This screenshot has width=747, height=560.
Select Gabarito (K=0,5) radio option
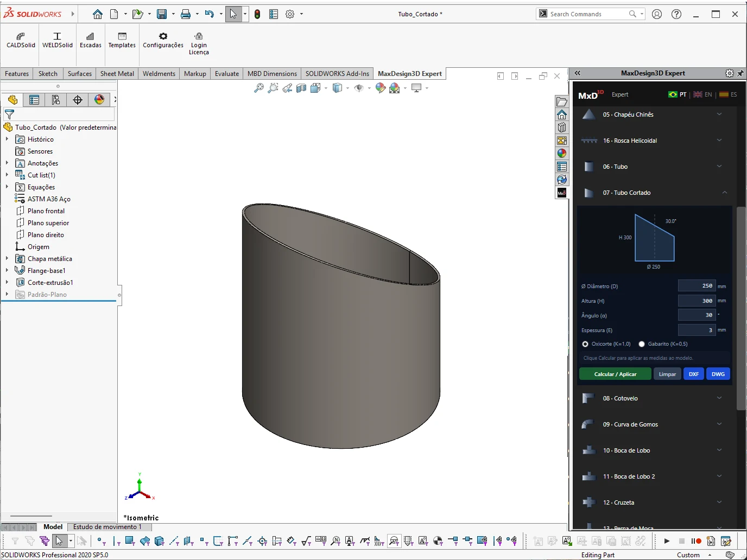click(x=642, y=344)
